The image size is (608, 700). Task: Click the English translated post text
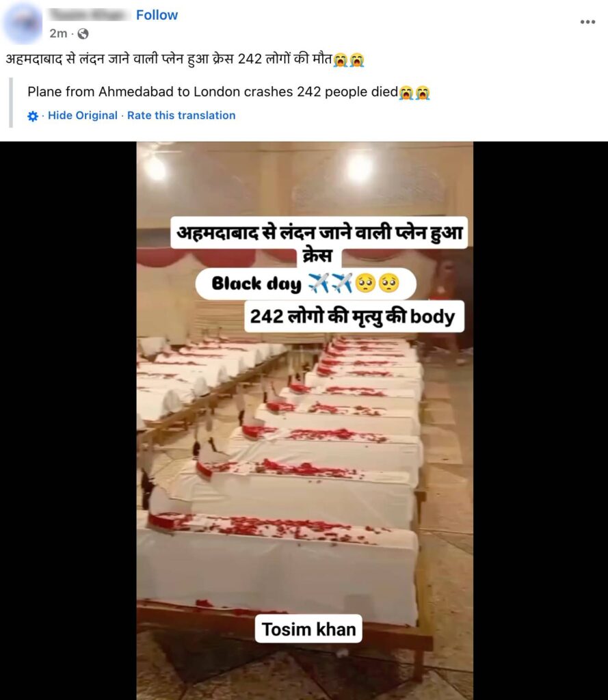click(x=228, y=92)
